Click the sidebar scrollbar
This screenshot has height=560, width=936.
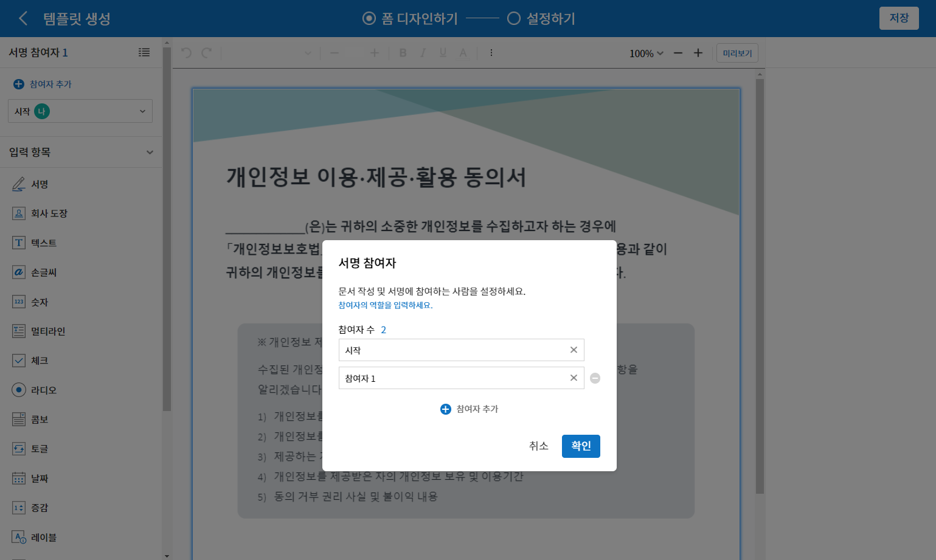pos(167,229)
